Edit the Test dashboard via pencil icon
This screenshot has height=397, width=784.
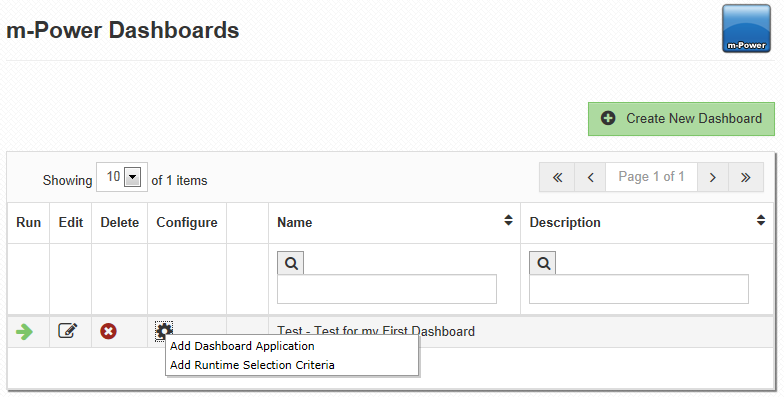(68, 330)
